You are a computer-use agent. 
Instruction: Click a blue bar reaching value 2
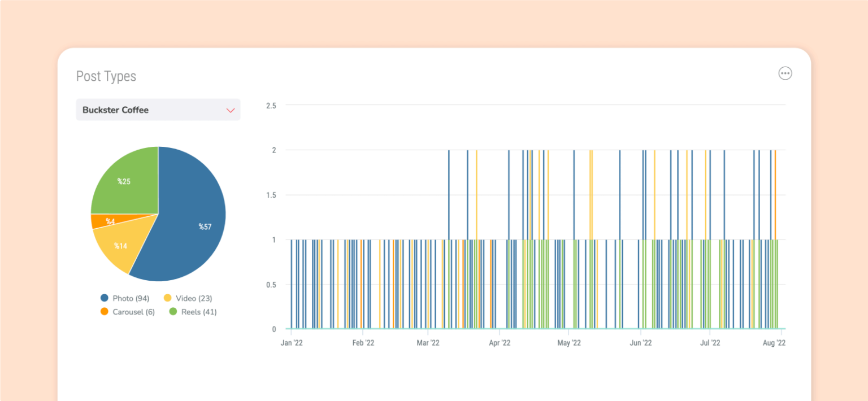pyautogui.click(x=450, y=192)
